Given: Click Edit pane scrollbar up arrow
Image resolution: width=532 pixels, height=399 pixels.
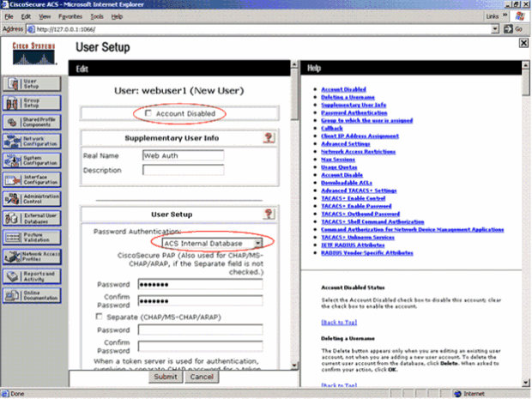Looking at the screenshot, I should (294, 64).
